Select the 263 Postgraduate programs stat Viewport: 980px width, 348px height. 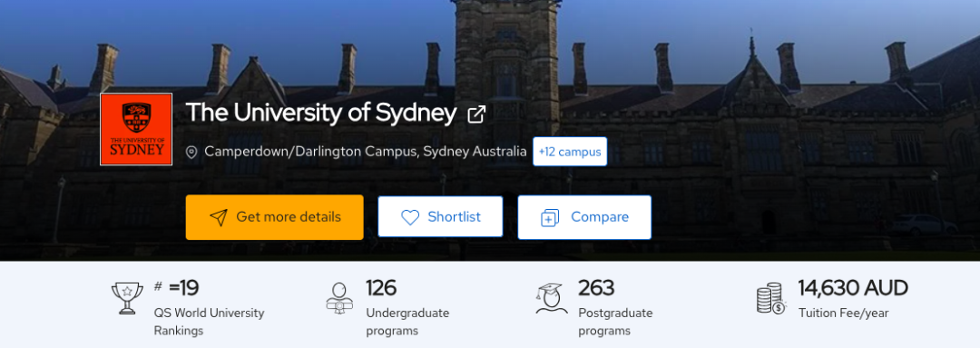point(596,288)
